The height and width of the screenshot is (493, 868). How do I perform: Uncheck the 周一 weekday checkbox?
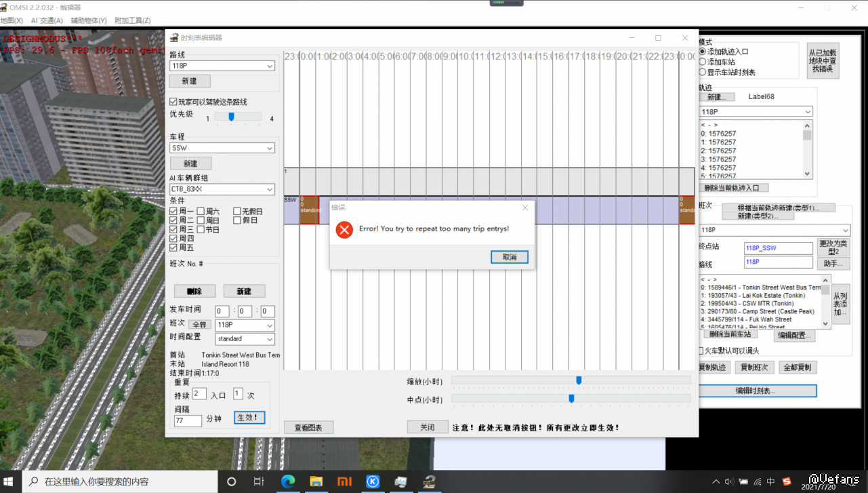[173, 212]
